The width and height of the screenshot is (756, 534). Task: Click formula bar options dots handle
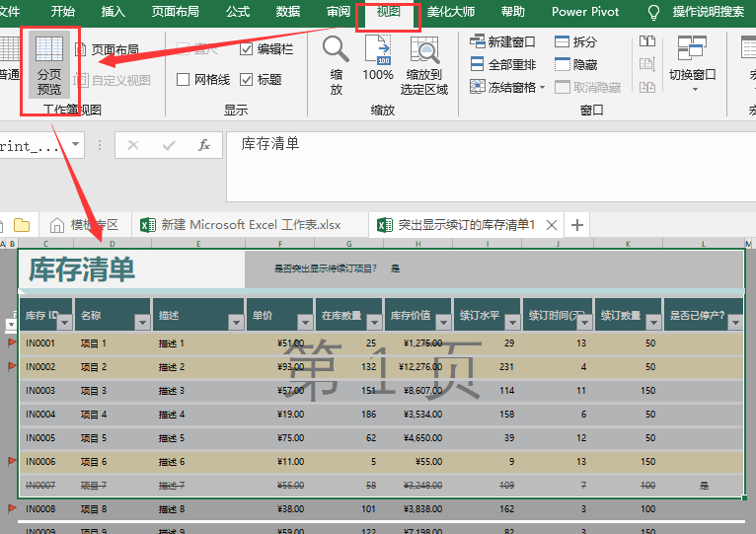click(x=100, y=145)
